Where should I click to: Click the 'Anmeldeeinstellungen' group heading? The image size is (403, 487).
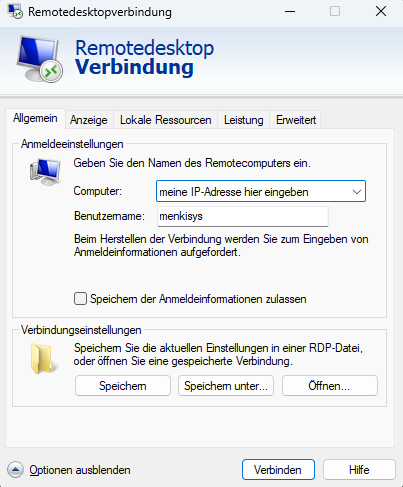click(72, 144)
